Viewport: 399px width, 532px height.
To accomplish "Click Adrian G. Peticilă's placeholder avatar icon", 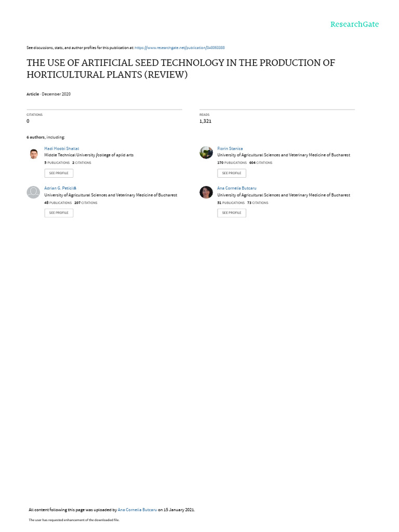I will [x=33, y=192].
